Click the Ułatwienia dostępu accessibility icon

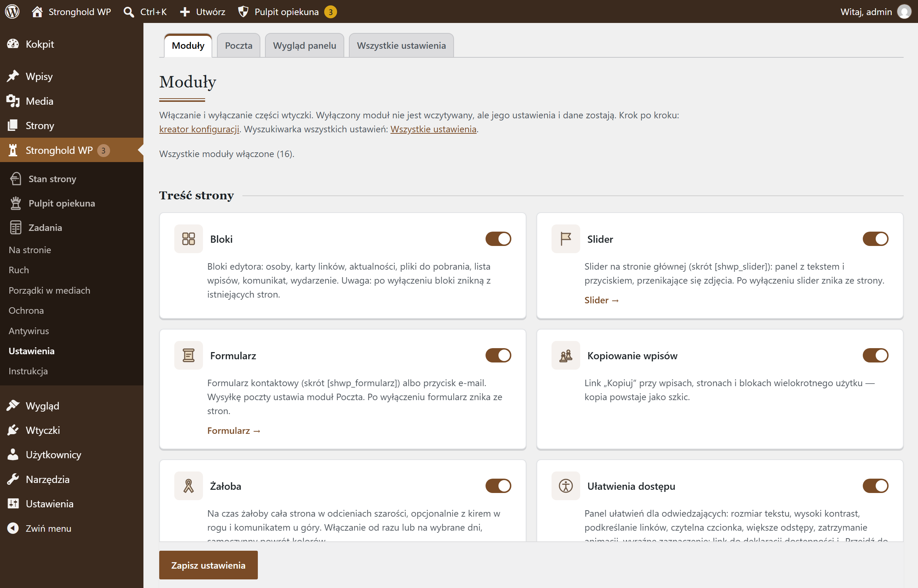566,486
